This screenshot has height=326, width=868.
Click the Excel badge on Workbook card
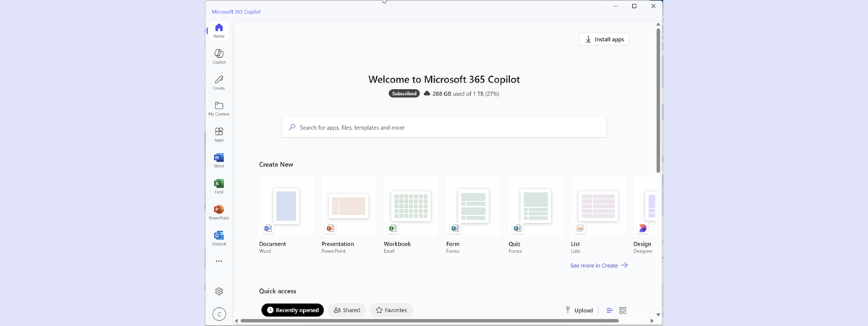[393, 228]
